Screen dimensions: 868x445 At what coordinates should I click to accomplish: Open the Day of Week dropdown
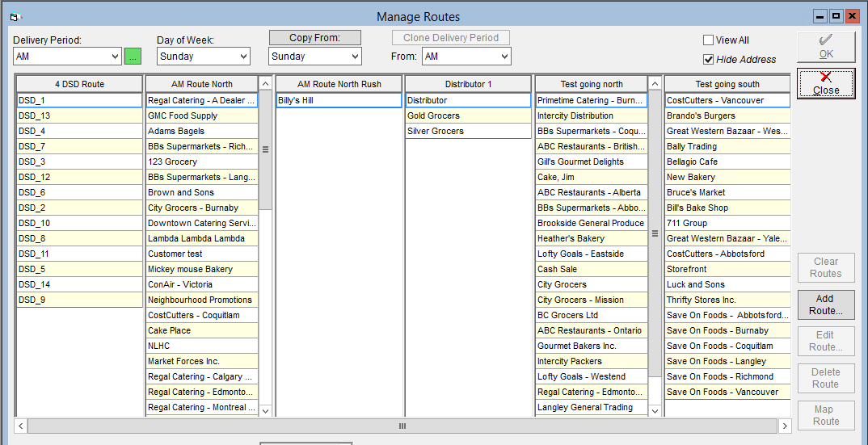pos(244,57)
